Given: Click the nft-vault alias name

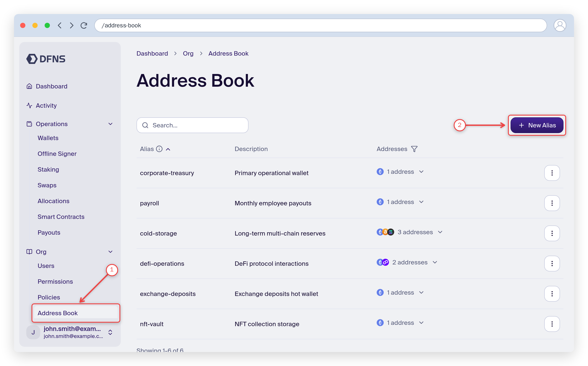Looking at the screenshot, I should point(152,324).
